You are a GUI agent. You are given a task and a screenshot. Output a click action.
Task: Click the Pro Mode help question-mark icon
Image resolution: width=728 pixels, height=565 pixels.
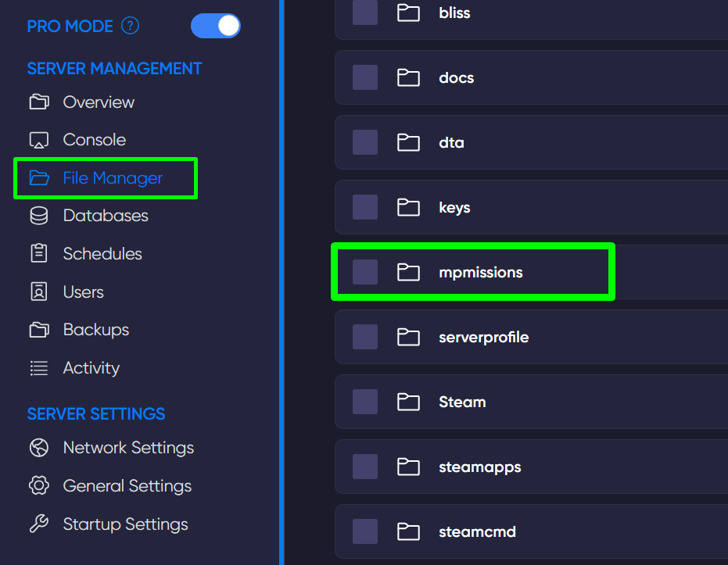pyautogui.click(x=130, y=26)
